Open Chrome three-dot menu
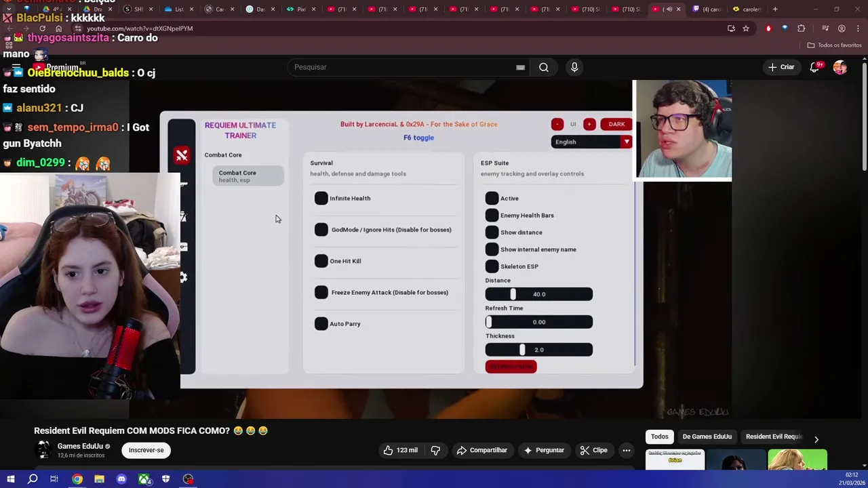 coord(858,28)
